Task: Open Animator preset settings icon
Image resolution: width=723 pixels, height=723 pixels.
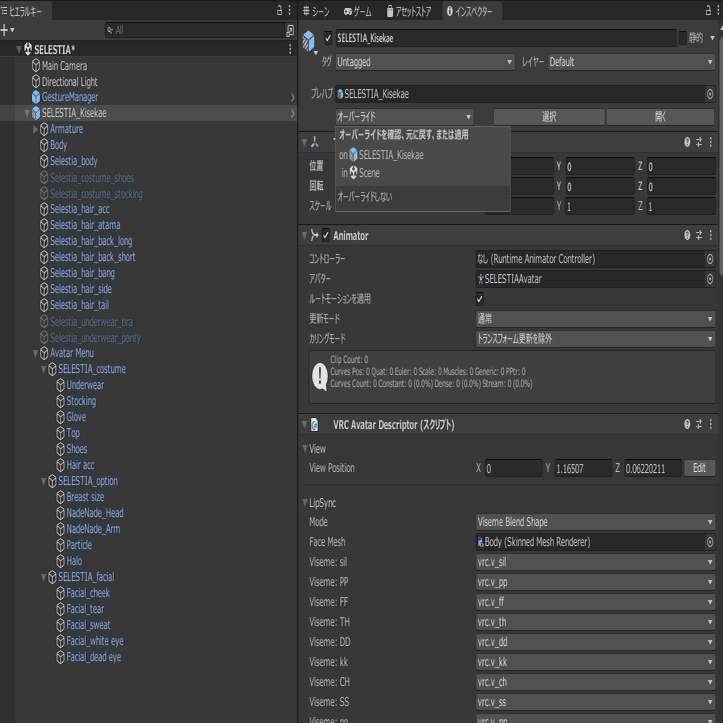Action: click(x=699, y=236)
